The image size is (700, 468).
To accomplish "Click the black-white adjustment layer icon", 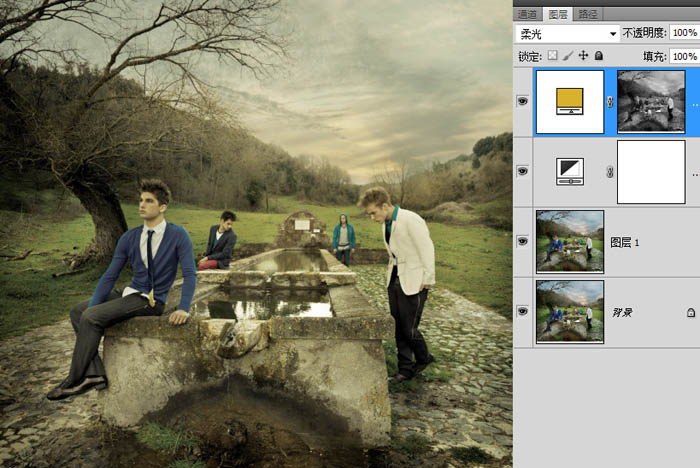I will click(570, 171).
